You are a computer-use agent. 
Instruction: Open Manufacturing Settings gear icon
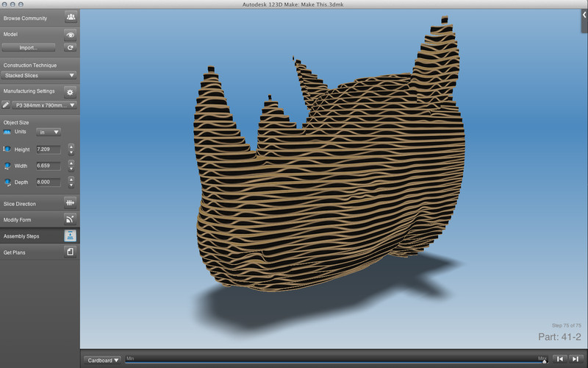pyautogui.click(x=71, y=92)
